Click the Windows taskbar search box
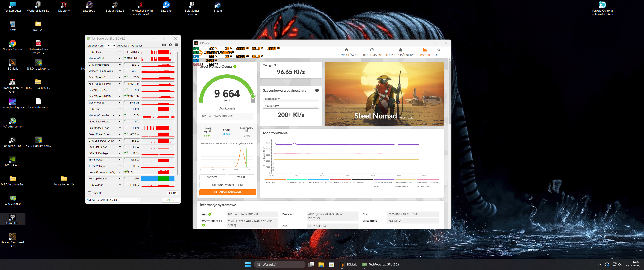The height and width of the screenshot is (270, 644). pyautogui.click(x=280, y=264)
